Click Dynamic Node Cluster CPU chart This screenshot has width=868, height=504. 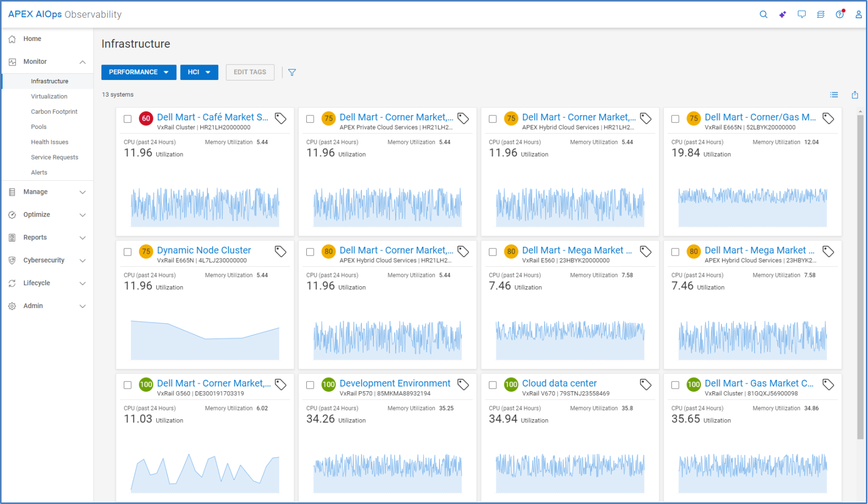click(x=205, y=340)
